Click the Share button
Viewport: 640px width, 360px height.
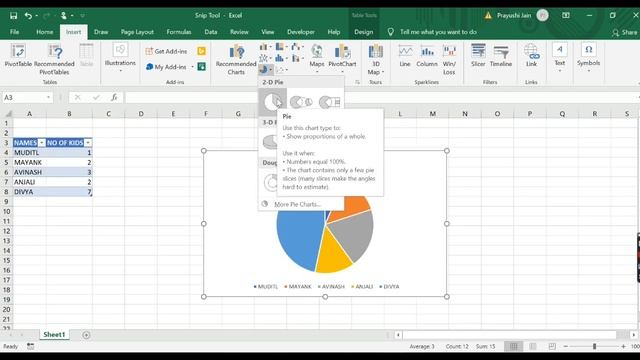click(x=624, y=32)
